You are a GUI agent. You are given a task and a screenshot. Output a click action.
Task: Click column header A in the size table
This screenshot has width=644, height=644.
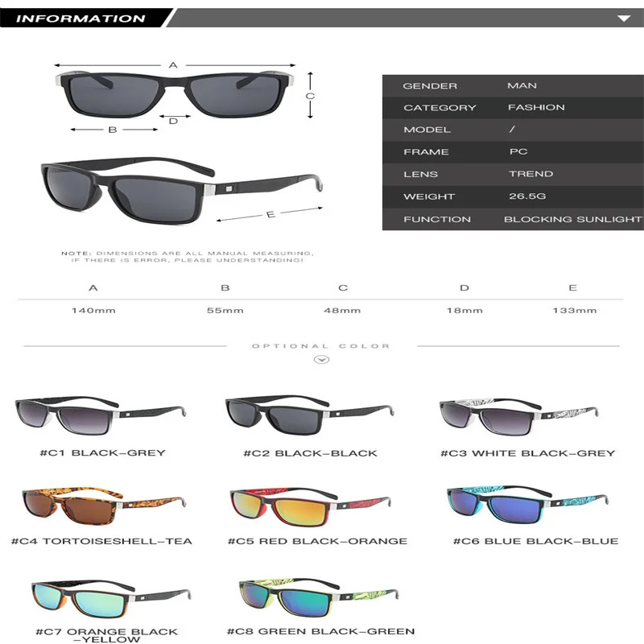(x=93, y=288)
